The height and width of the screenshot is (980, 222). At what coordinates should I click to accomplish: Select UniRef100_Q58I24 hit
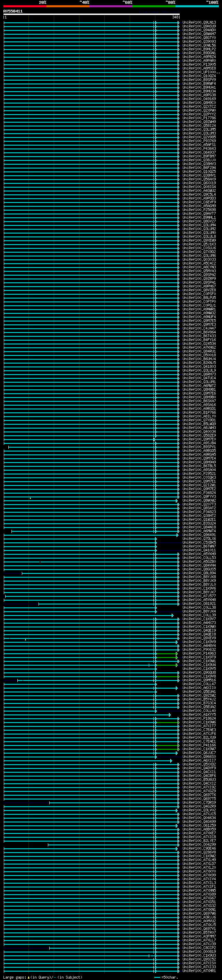(x=199, y=125)
